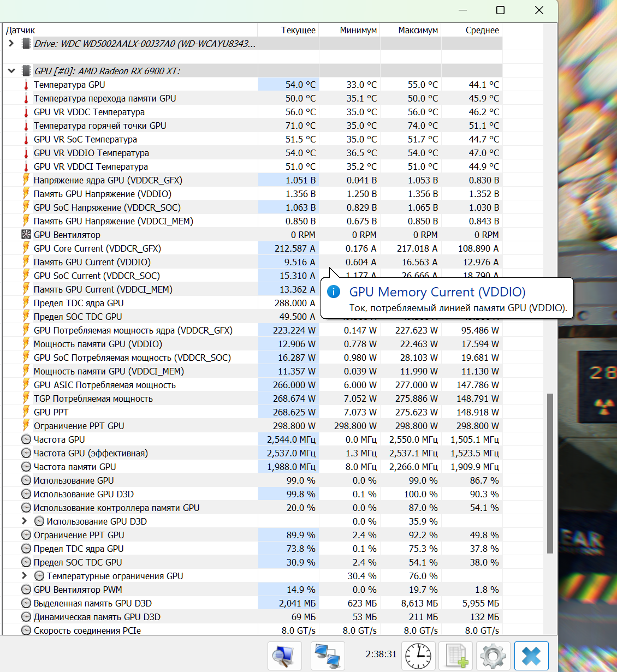The width and height of the screenshot is (617, 672).
Task: Click lightning icon beside Предел TDC ядра GPU amps row
Action: coord(26,302)
